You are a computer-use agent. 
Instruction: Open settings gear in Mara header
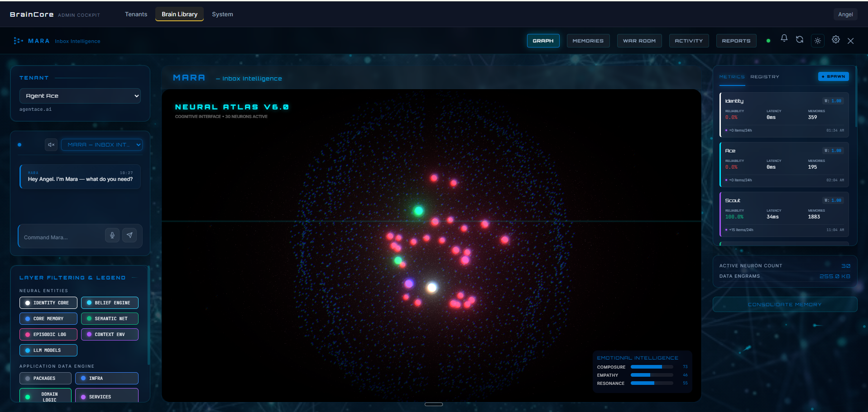pos(836,40)
